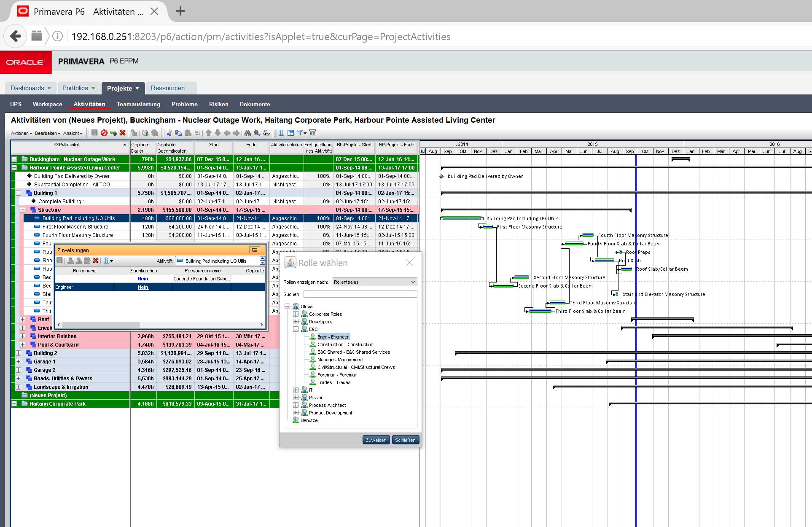This screenshot has height=527, width=812.
Task: Open the columns dropdown in Zuweisungen toolbar
Action: tap(108, 261)
